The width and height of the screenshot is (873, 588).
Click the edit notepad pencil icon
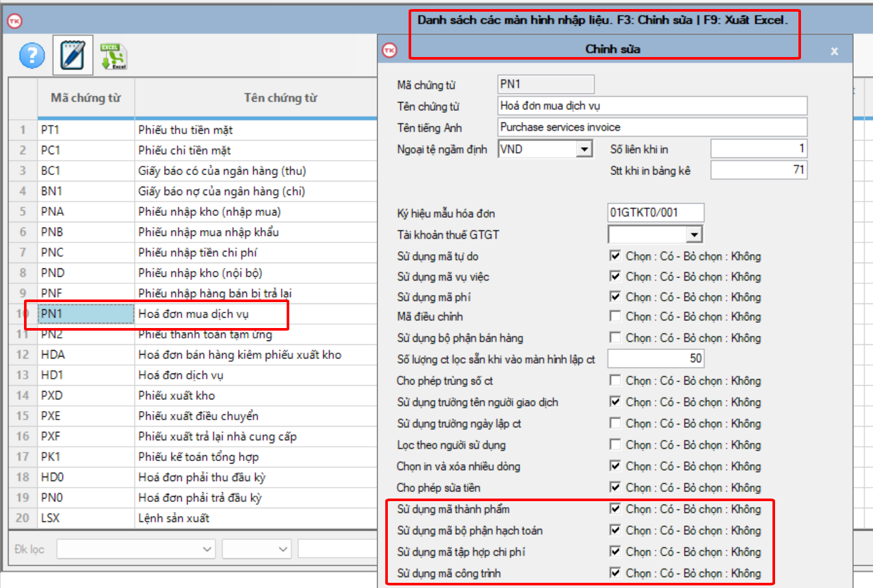pos(73,55)
